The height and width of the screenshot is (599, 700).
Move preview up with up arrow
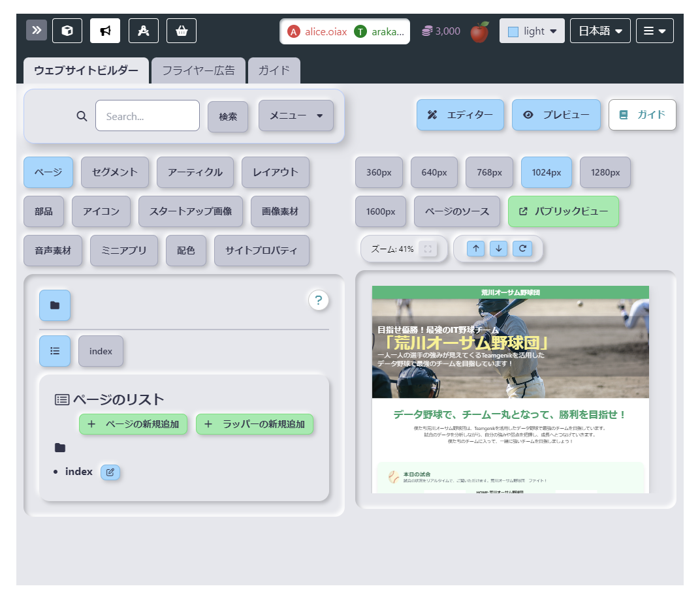point(476,249)
